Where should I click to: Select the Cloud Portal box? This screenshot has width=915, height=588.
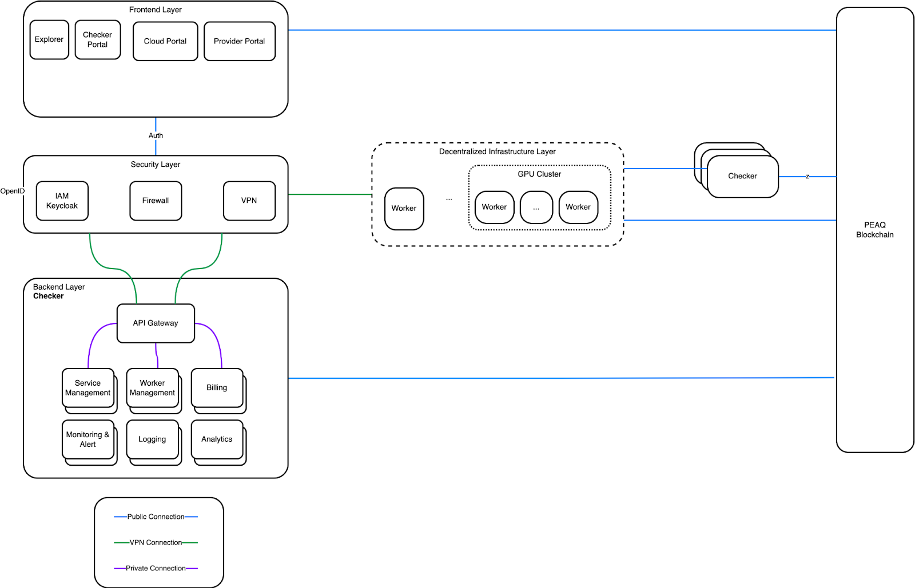pyautogui.click(x=165, y=41)
